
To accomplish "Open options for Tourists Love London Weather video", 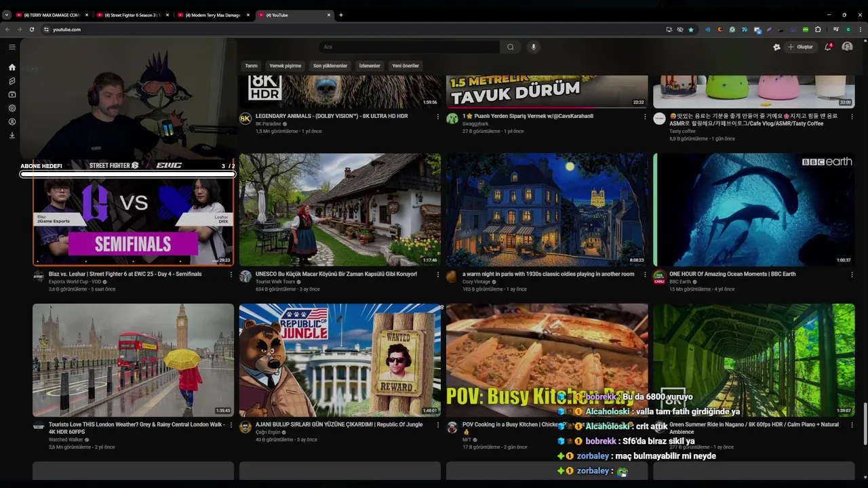I will tap(231, 425).
